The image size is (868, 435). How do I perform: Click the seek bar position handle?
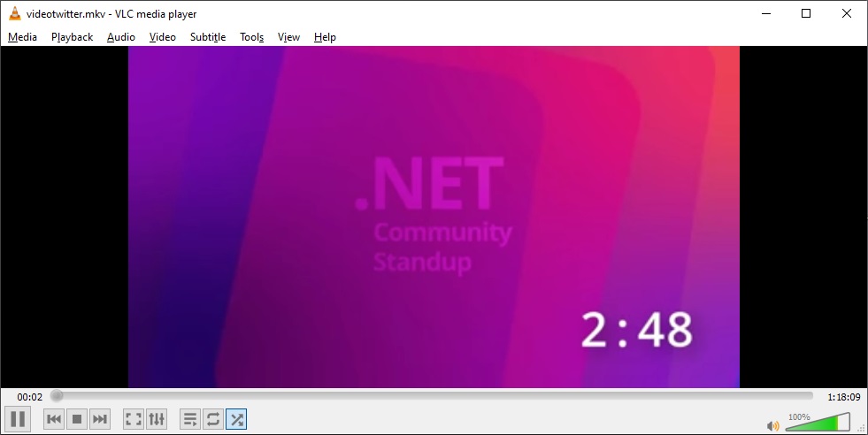point(57,396)
